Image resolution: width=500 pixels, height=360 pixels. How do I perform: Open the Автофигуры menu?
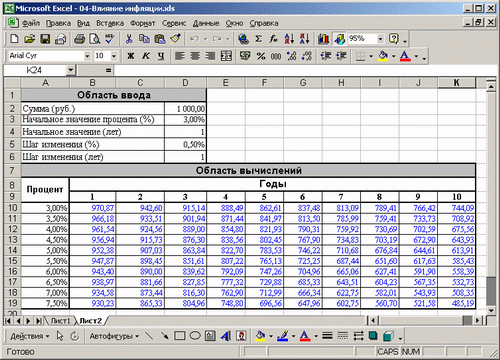coord(114,336)
